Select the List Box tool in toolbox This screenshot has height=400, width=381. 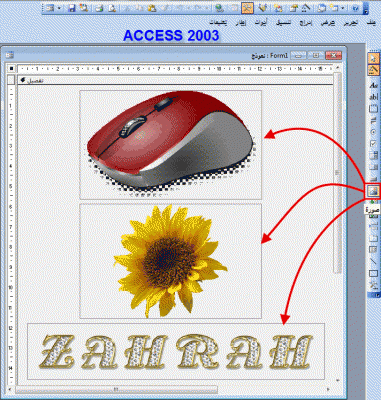[x=373, y=166]
